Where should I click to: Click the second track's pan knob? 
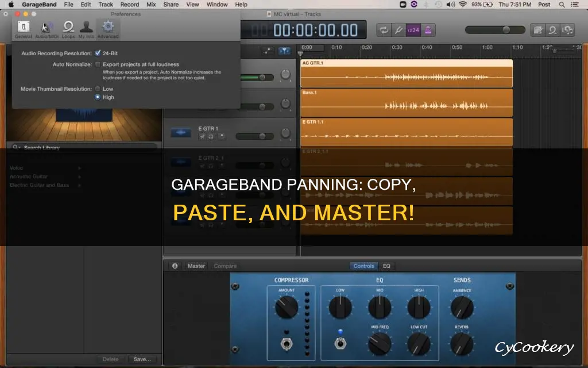click(285, 103)
